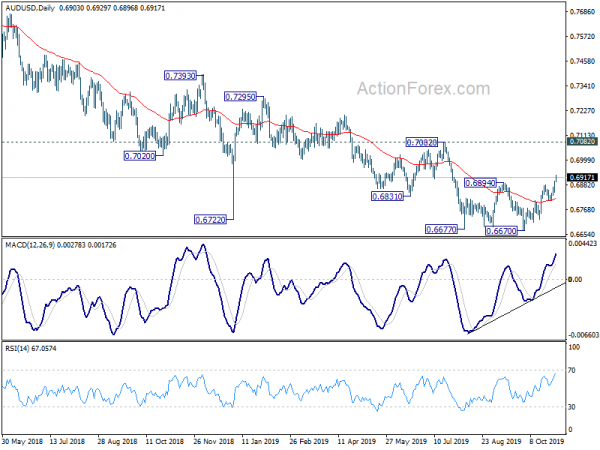Screen dimensions: 600x450
Task: Click the 0.72270 price axis value
Action: click(x=582, y=111)
